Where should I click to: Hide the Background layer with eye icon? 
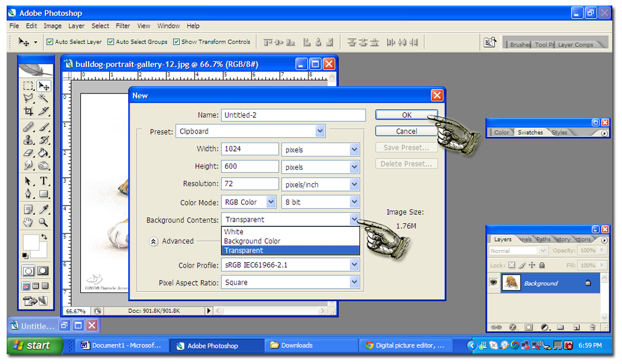[493, 283]
